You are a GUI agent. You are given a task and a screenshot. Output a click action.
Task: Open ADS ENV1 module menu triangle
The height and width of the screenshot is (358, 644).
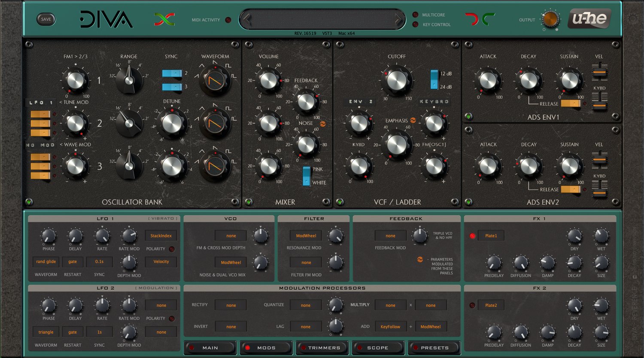(x=468, y=116)
